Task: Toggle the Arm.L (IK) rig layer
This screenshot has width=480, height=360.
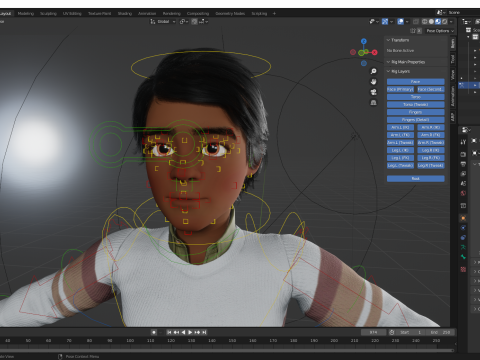Action: click(x=400, y=127)
